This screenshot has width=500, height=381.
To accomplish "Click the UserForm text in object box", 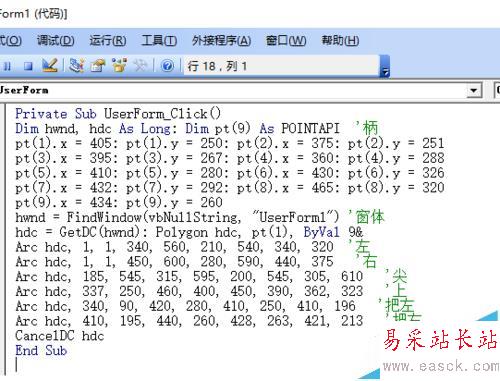I will pyautogui.click(x=24, y=90).
